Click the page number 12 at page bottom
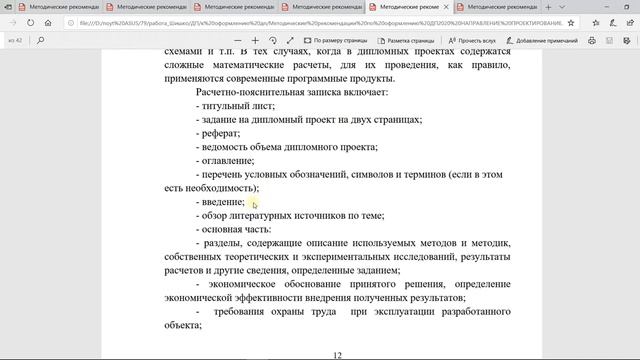 tap(338, 356)
